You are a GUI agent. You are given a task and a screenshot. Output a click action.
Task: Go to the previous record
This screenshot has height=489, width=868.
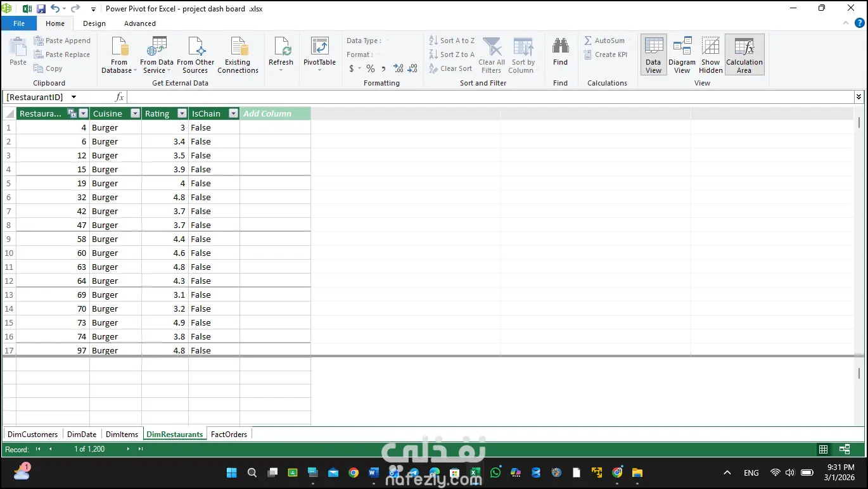tap(50, 449)
